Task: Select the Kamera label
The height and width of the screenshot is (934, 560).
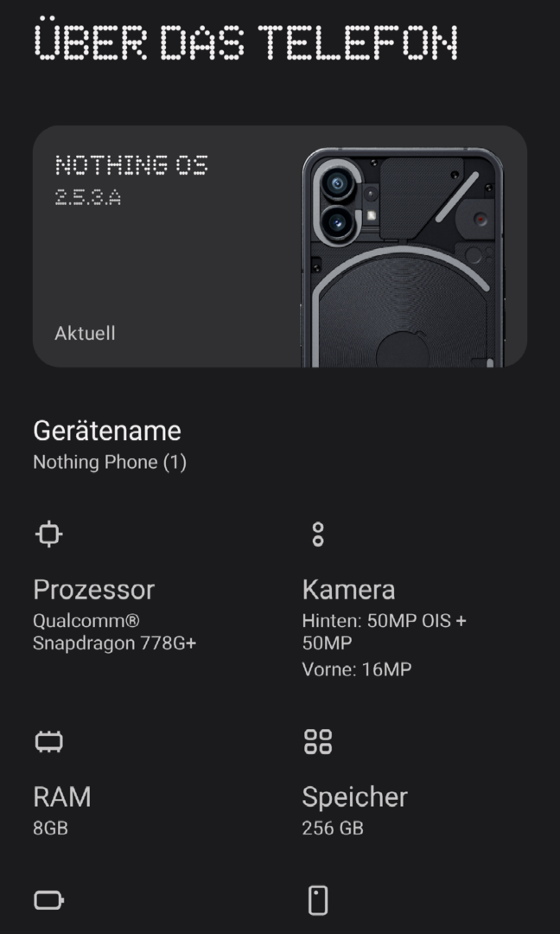Action: click(348, 590)
